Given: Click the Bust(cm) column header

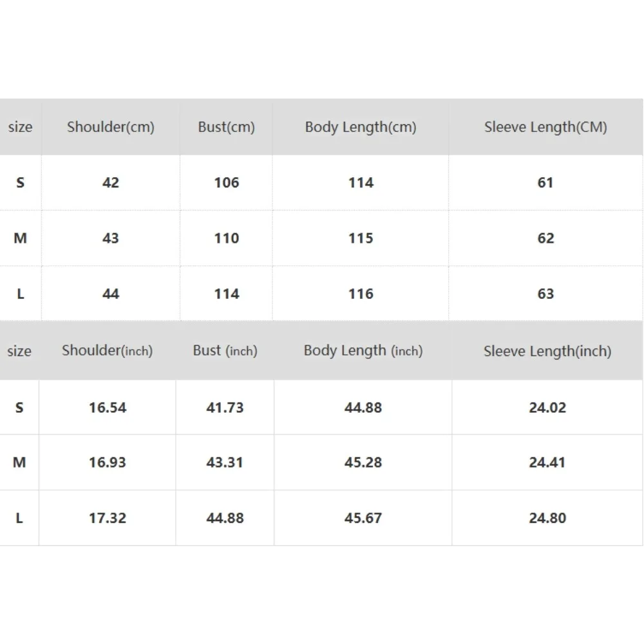Looking at the screenshot, I should click(x=226, y=127).
